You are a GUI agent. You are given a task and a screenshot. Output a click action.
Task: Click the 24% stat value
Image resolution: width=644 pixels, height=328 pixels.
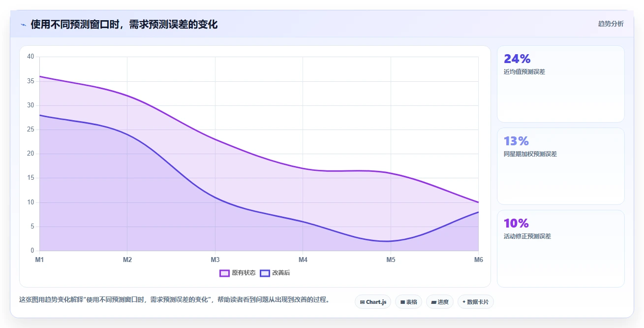[x=517, y=59]
